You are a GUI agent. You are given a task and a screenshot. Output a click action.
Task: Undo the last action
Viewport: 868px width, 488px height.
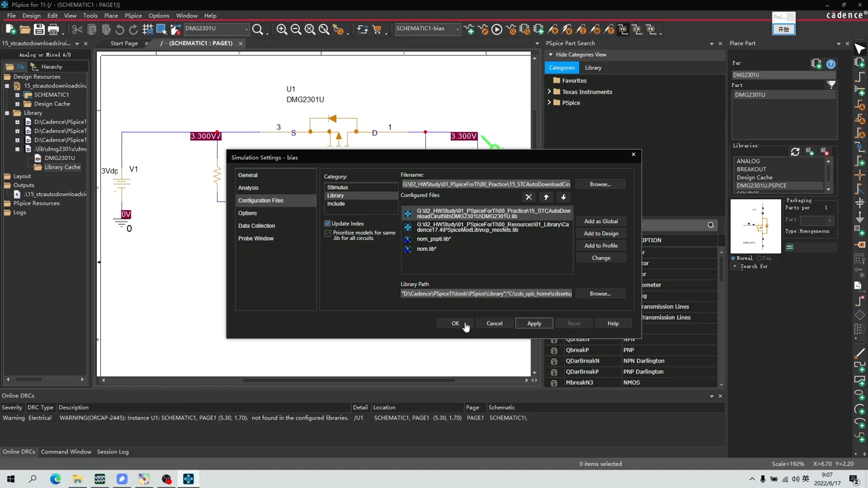[x=119, y=29]
